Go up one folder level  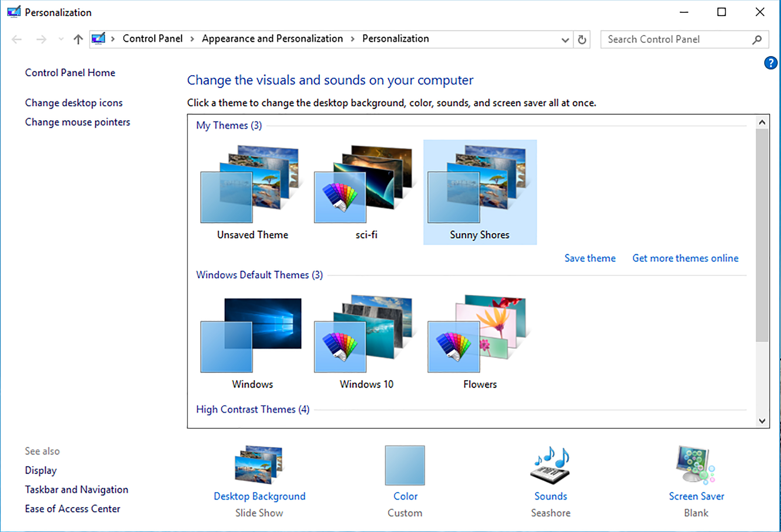(78, 39)
